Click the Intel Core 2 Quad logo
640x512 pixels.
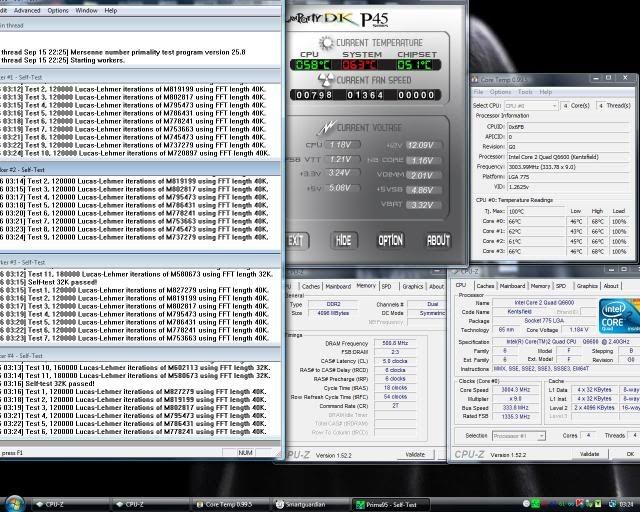pyautogui.click(x=619, y=316)
